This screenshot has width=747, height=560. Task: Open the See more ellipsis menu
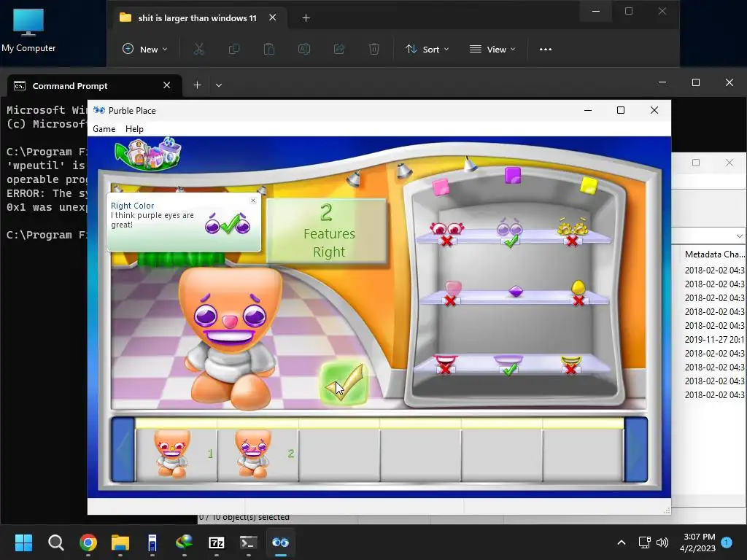click(x=546, y=49)
